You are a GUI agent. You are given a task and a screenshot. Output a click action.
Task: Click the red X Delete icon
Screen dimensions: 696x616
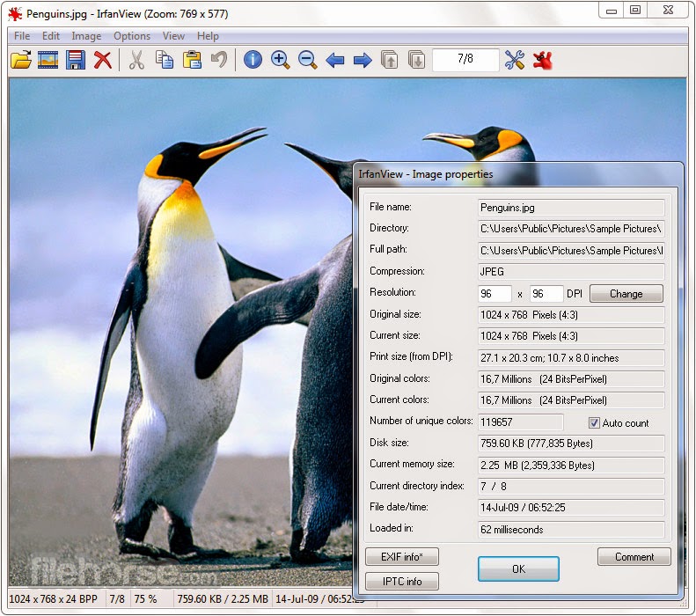(103, 60)
